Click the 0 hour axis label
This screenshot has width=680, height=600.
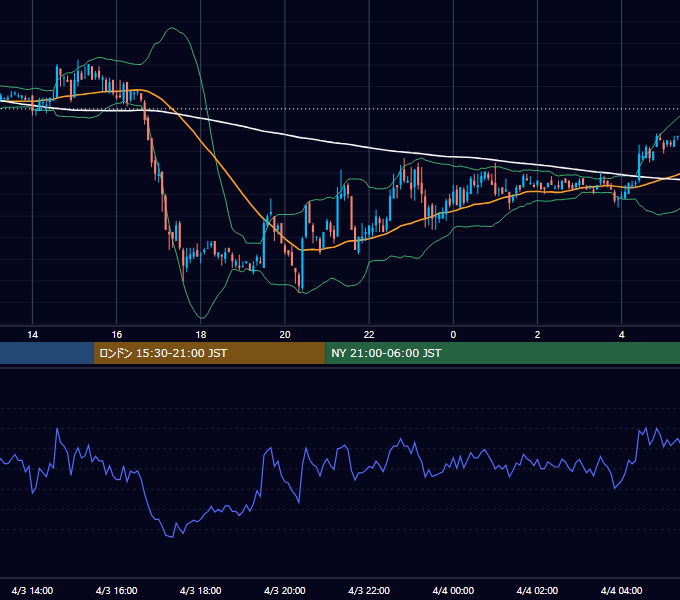tap(453, 335)
